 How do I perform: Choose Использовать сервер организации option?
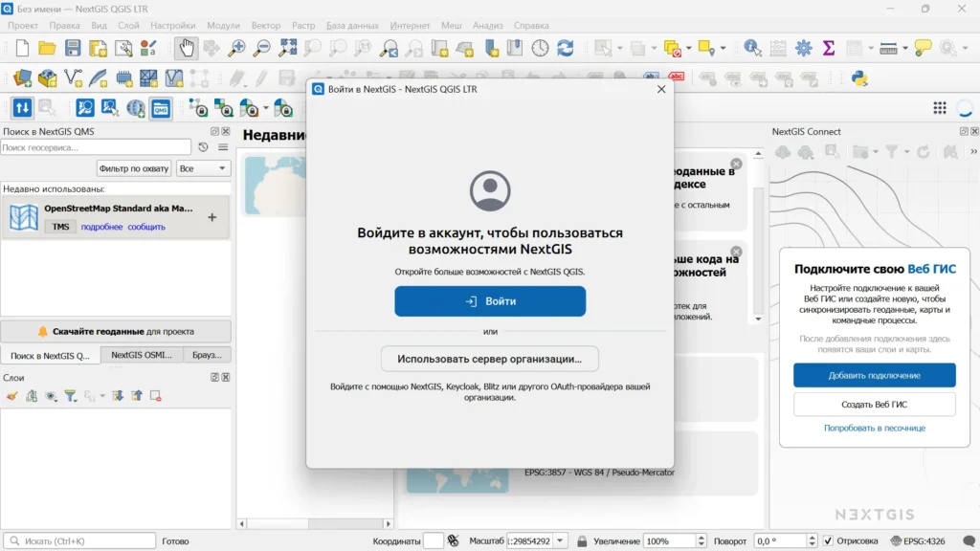pyautogui.click(x=489, y=359)
